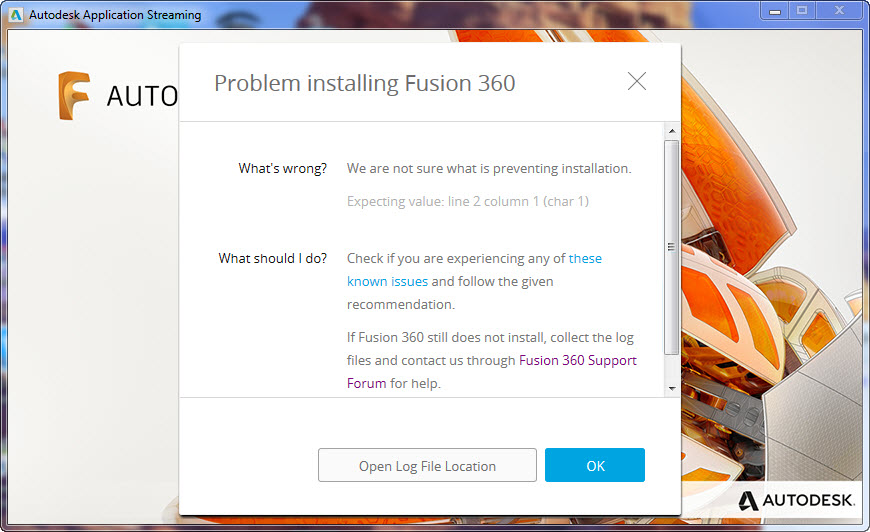This screenshot has height=532, width=870.
Task: Click the Autodesk logo in the bottom corner
Action: pos(797,499)
